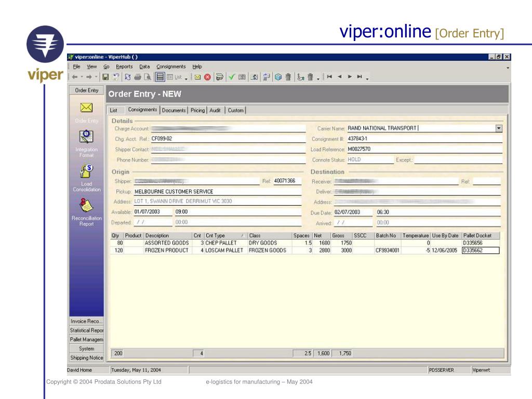
Task: Open the Invoice Reco... sidebar group
Action: pyautogui.click(x=87, y=321)
